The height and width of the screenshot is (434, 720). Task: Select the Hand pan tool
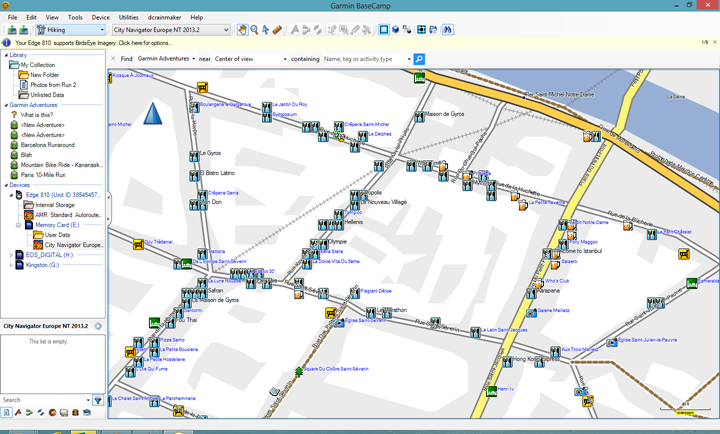tap(242, 30)
